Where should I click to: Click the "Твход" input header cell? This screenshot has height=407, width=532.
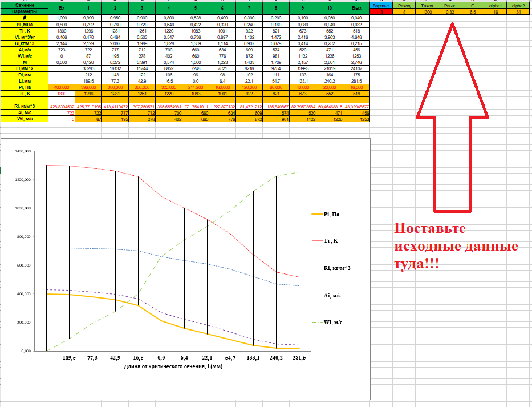point(427,6)
